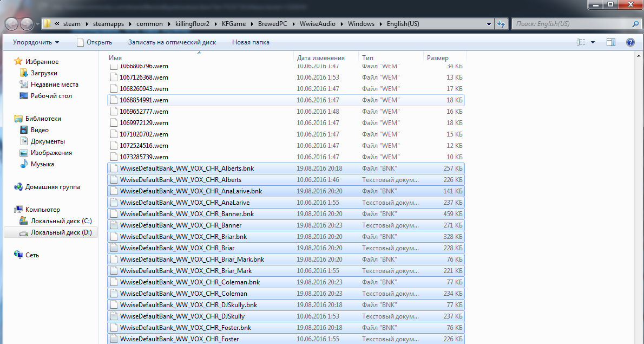Expand the arrow after Windows in path

point(381,24)
